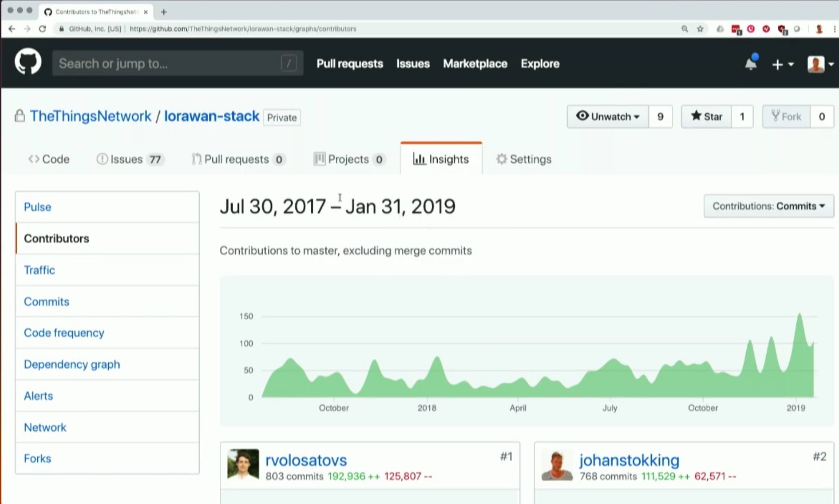Click the private repo lock icon
This screenshot has height=504, width=839.
tap(20, 116)
